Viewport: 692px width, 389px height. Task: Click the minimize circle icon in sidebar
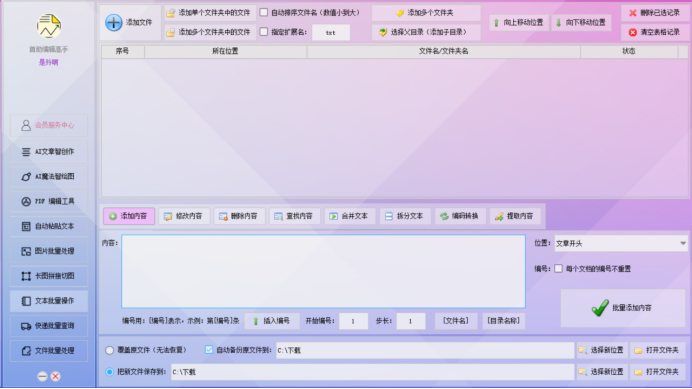pyautogui.click(x=42, y=376)
